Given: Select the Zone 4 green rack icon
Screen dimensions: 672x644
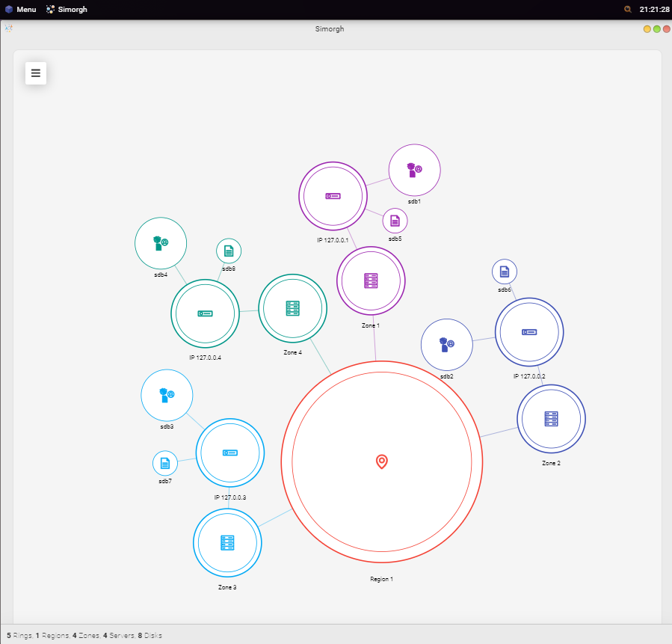Looking at the screenshot, I should tap(292, 308).
